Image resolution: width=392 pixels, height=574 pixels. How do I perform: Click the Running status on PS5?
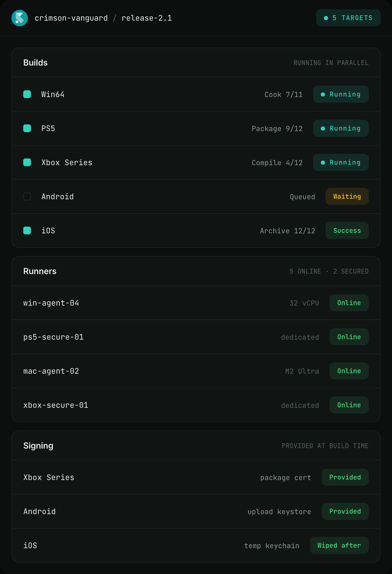(341, 128)
